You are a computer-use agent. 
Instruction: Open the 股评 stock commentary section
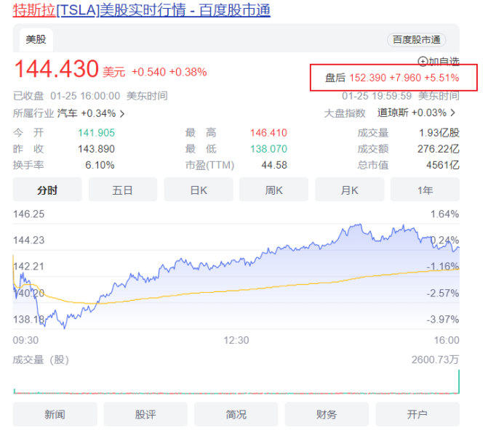click(x=145, y=414)
